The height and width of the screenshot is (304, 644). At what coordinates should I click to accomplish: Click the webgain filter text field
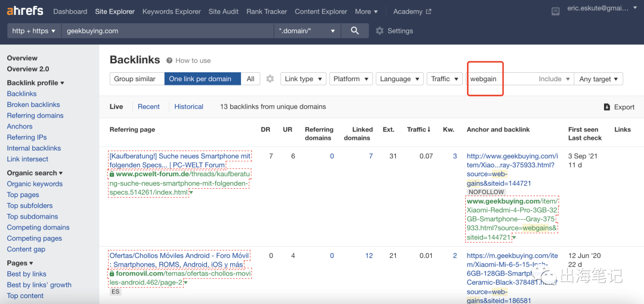(x=502, y=79)
